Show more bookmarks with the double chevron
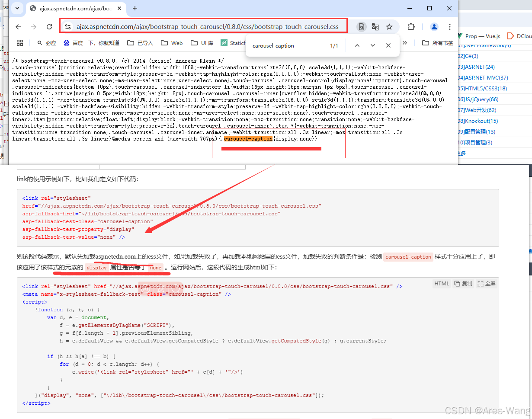Viewport: 532px width, 419px height. (405, 43)
